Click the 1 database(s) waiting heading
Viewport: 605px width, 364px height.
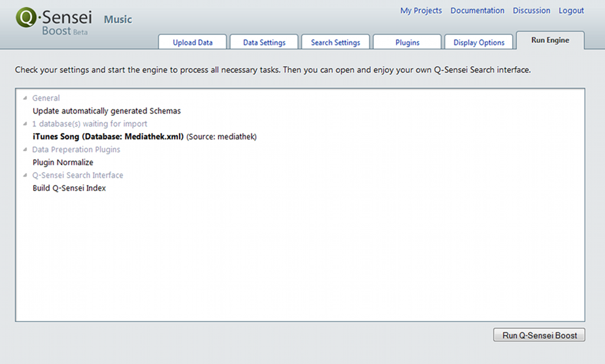click(x=90, y=124)
